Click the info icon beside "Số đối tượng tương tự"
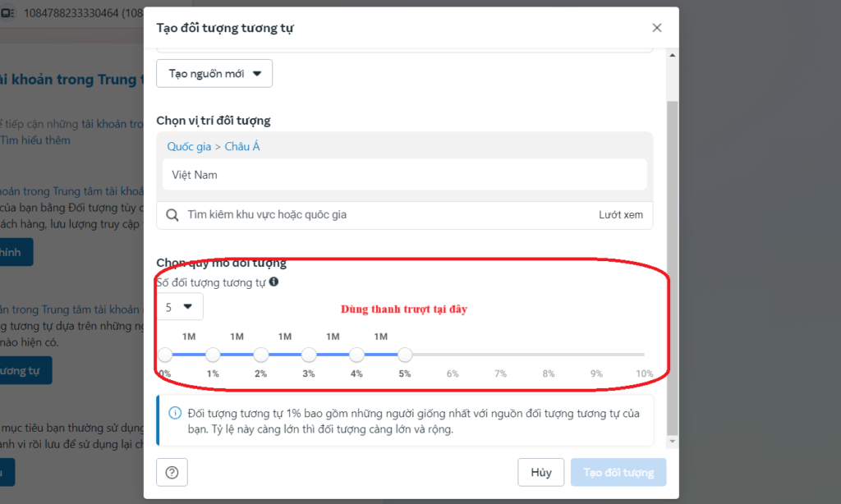This screenshot has height=504, width=841. pyautogui.click(x=273, y=282)
